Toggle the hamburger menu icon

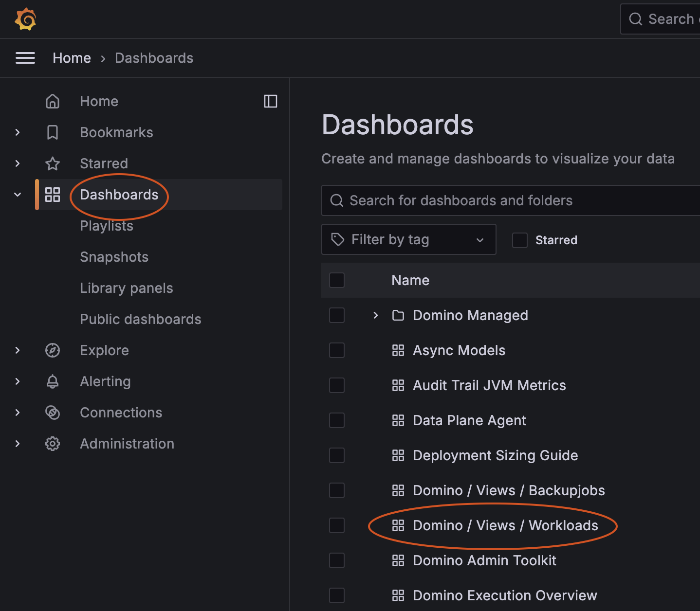tap(25, 58)
